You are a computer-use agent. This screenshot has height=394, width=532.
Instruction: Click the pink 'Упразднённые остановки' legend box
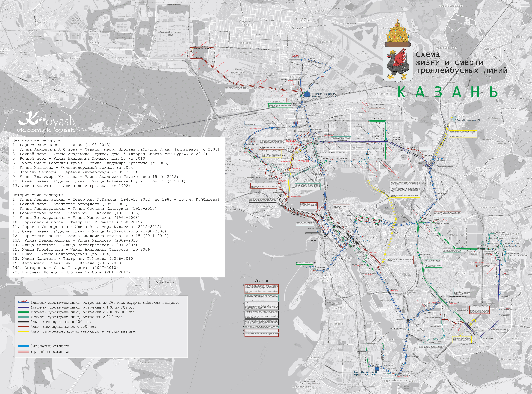click(x=23, y=352)
